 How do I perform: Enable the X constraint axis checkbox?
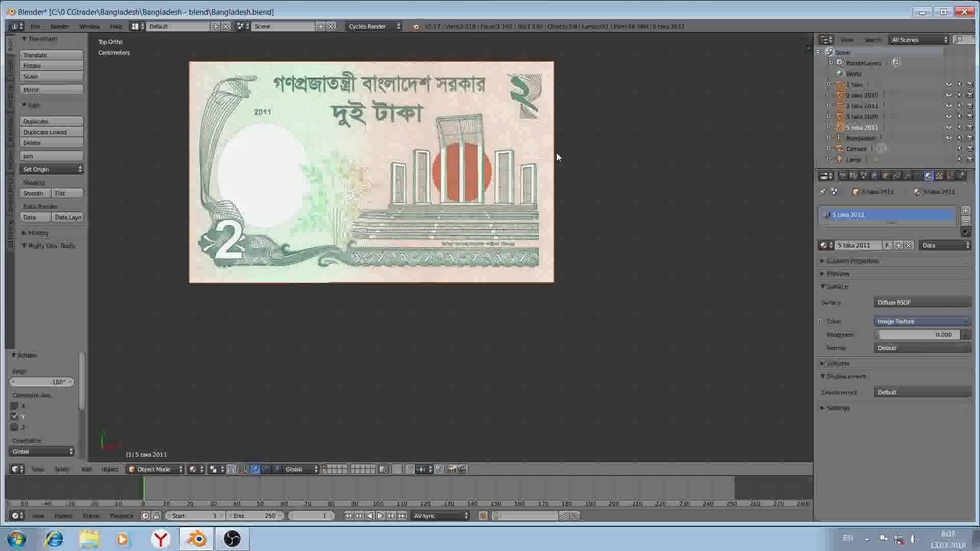tap(14, 406)
